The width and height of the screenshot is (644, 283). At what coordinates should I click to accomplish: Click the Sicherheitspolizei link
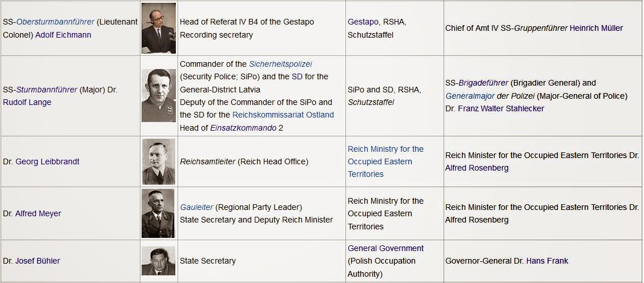pyautogui.click(x=280, y=64)
